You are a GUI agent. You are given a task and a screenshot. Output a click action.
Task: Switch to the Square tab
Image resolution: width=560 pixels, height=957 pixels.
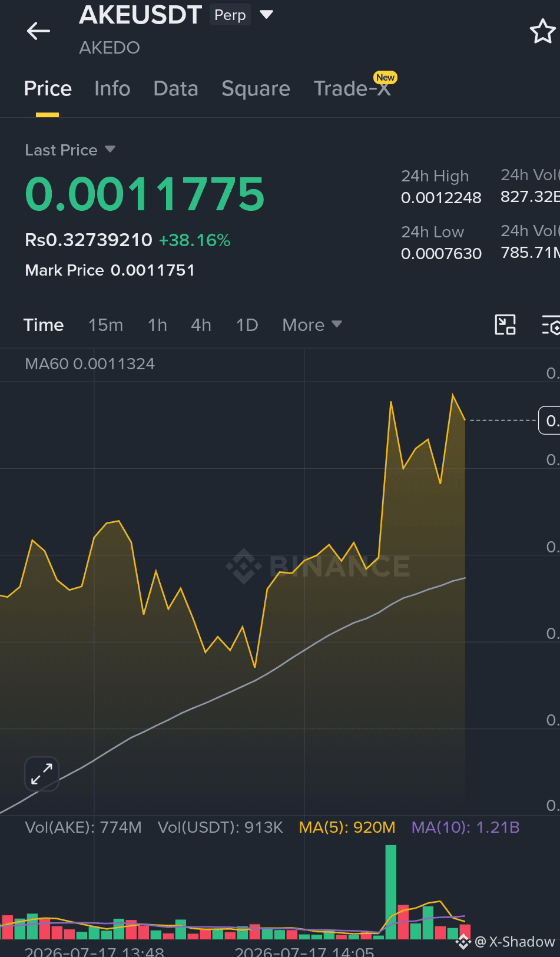[256, 89]
